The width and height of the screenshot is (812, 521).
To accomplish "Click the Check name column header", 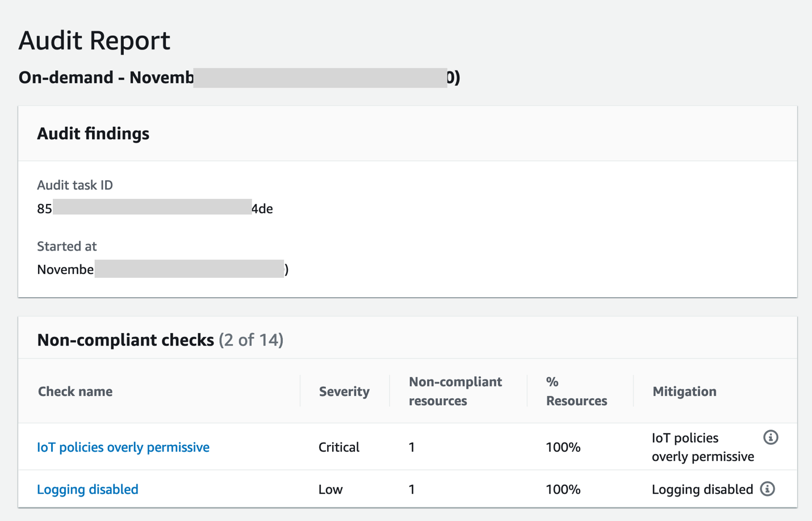I will (75, 391).
